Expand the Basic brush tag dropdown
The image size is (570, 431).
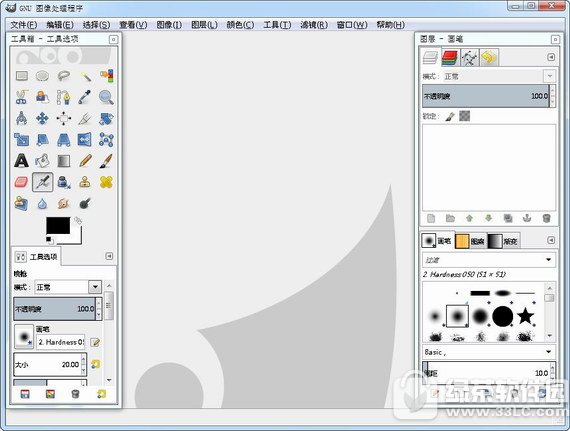(x=549, y=352)
